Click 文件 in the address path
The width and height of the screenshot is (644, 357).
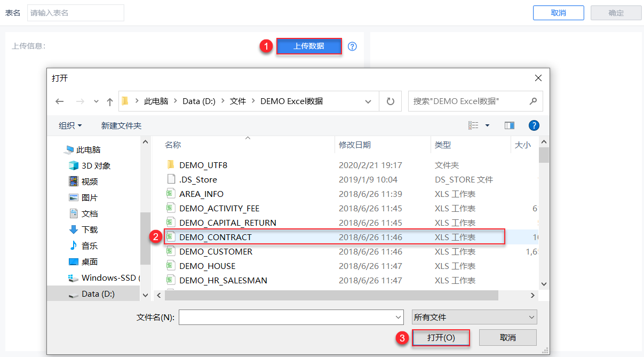click(x=238, y=101)
